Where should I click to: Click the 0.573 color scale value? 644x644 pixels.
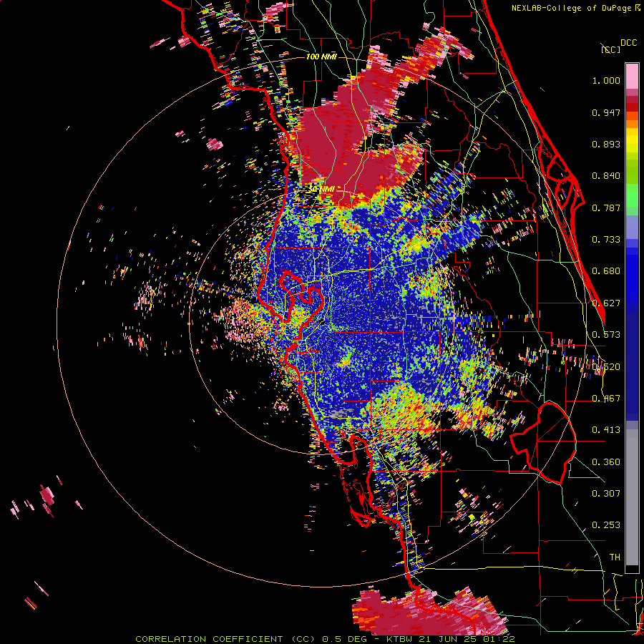606,335
